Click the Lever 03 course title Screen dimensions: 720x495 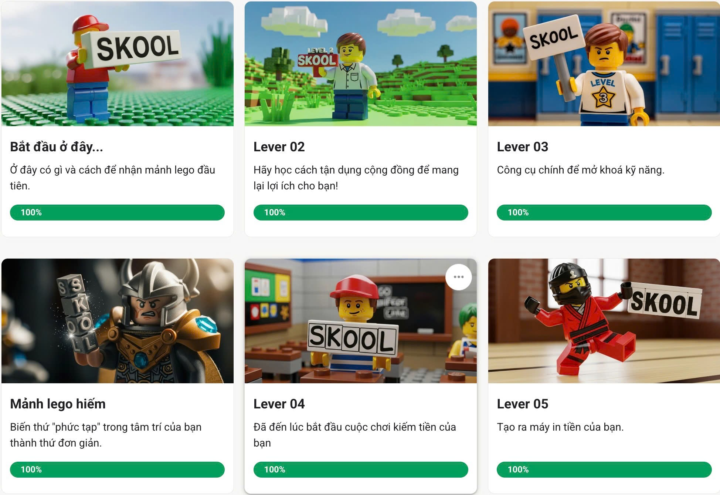point(523,147)
